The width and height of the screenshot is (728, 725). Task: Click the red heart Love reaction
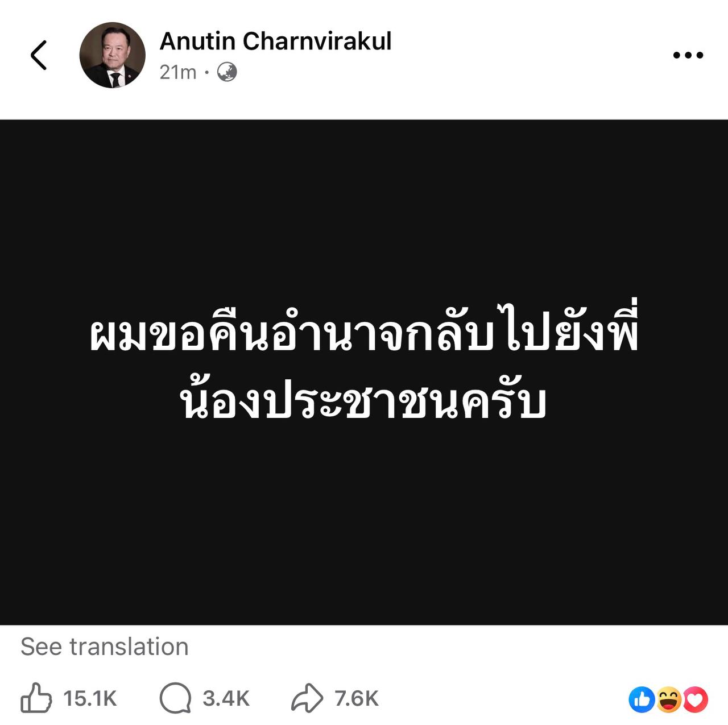(x=695, y=699)
